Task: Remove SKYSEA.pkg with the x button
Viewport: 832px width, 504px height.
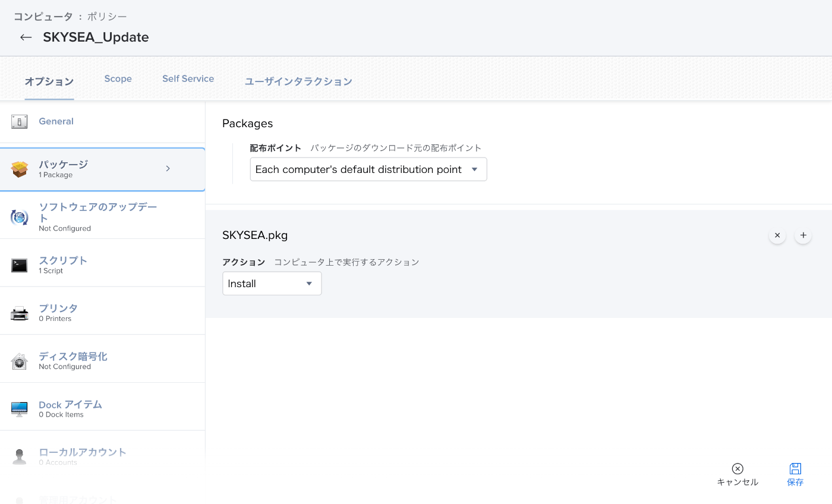Action: click(x=777, y=235)
